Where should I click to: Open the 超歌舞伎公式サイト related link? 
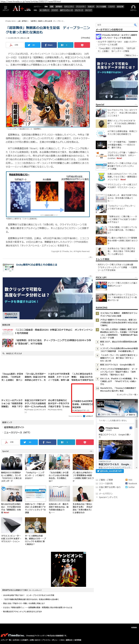pyautogui.click(x=14, y=427)
